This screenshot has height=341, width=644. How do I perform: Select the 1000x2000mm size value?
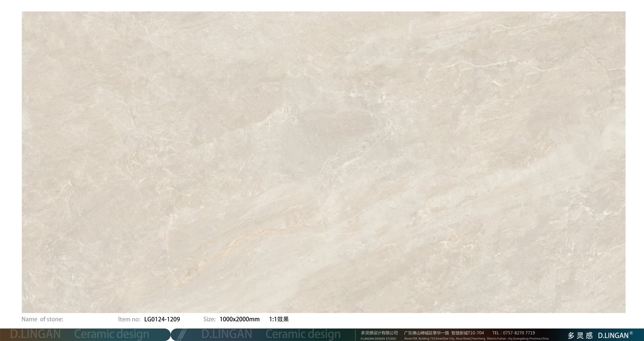coord(239,319)
